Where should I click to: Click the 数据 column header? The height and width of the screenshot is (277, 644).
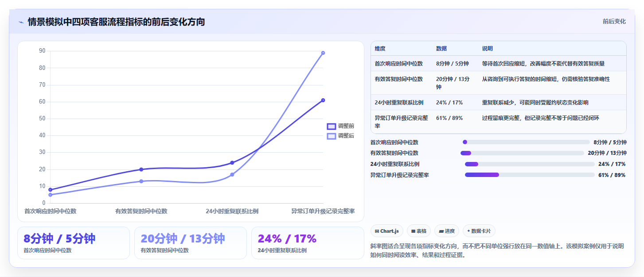click(441, 49)
